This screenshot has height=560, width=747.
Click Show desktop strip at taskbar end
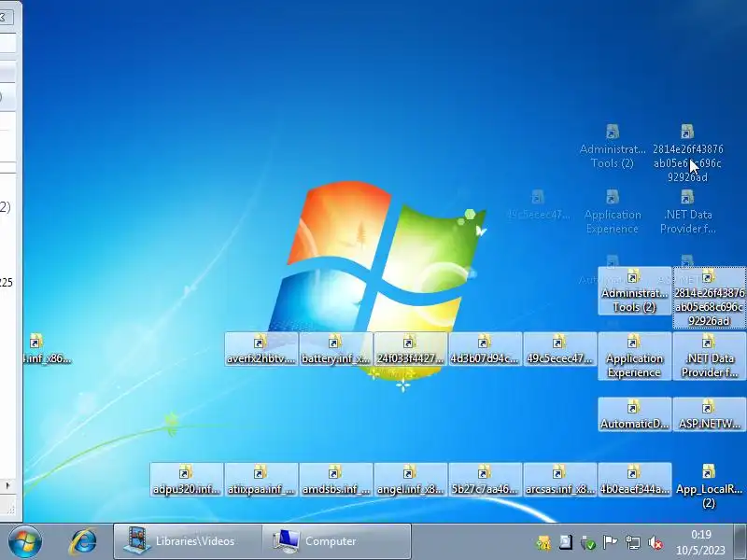[x=740, y=541]
